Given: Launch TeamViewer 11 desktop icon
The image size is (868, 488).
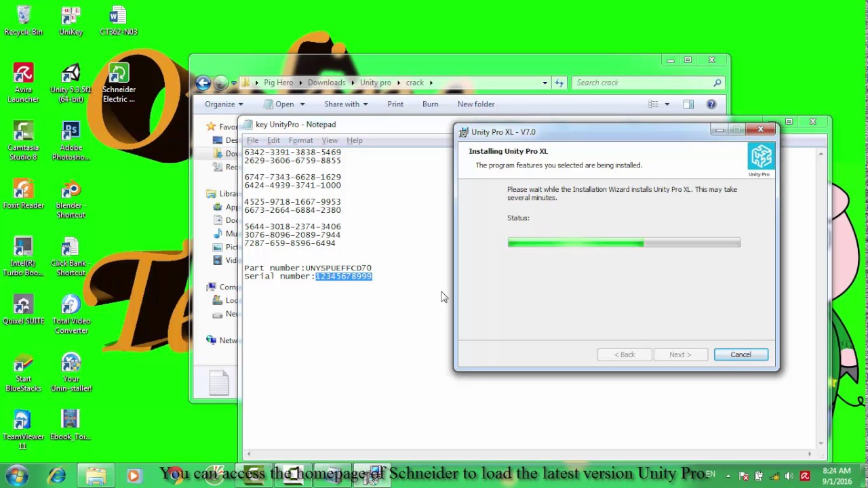Looking at the screenshot, I should pos(23,430).
